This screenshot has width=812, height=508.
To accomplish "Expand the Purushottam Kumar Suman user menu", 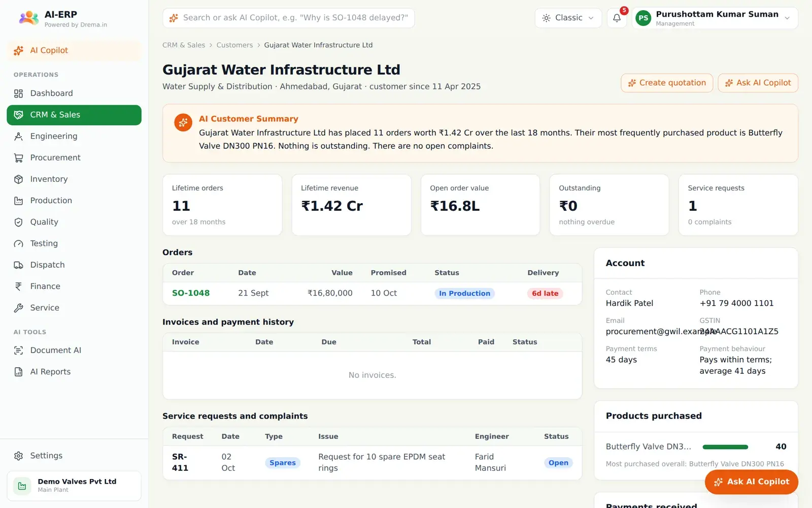I will click(715, 18).
